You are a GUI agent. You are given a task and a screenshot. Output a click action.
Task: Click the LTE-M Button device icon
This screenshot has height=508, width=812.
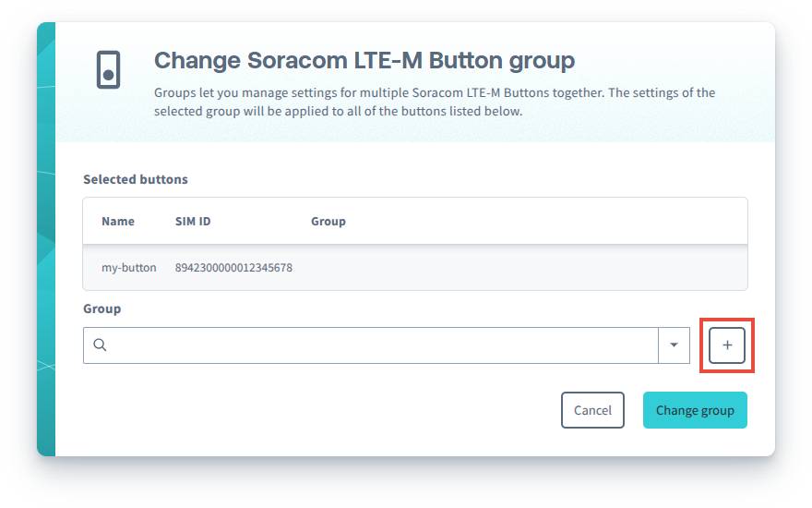[109, 69]
